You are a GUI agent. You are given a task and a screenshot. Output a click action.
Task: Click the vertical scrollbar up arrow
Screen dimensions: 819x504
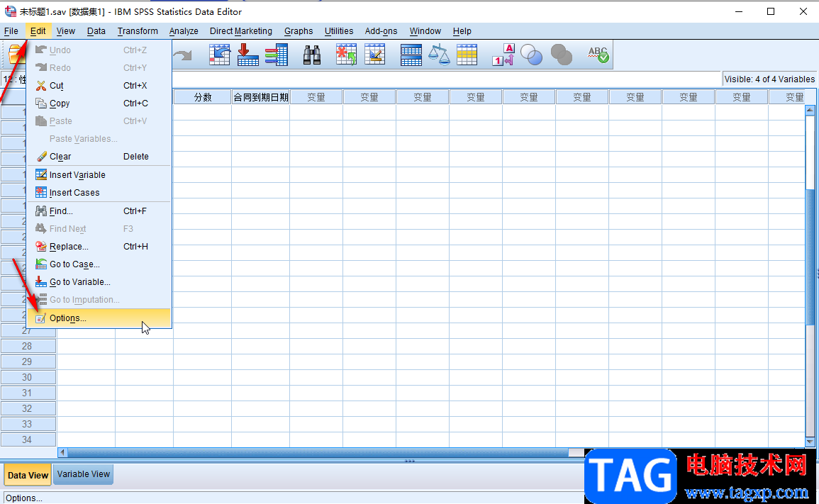coord(810,110)
